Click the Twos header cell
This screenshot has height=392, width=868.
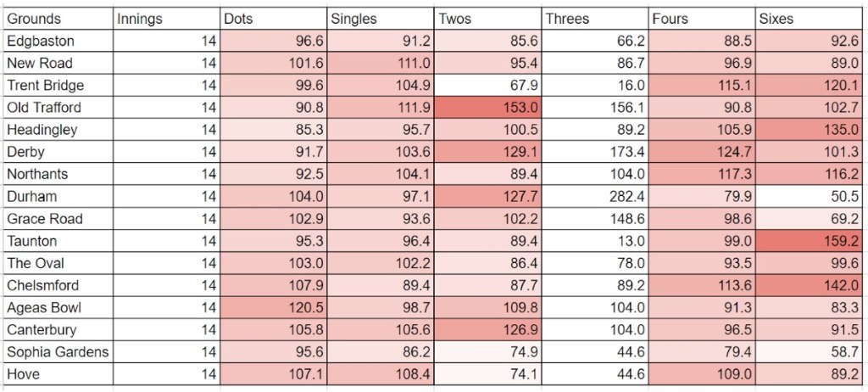487,18
